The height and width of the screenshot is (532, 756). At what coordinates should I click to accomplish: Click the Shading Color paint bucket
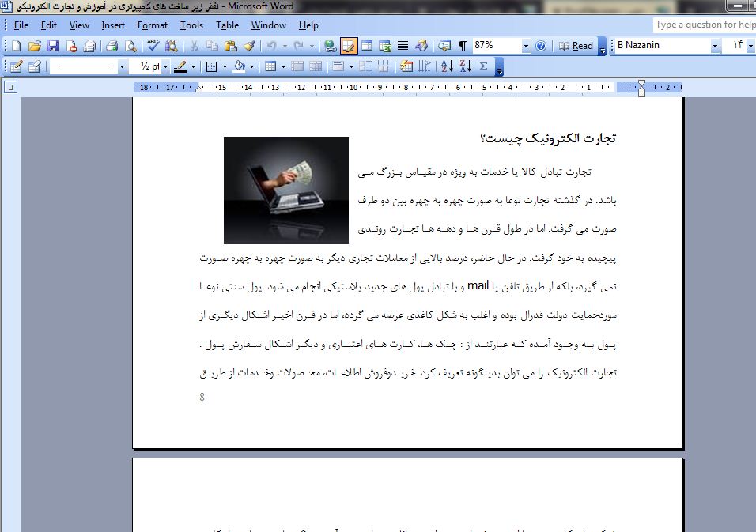[x=239, y=66]
